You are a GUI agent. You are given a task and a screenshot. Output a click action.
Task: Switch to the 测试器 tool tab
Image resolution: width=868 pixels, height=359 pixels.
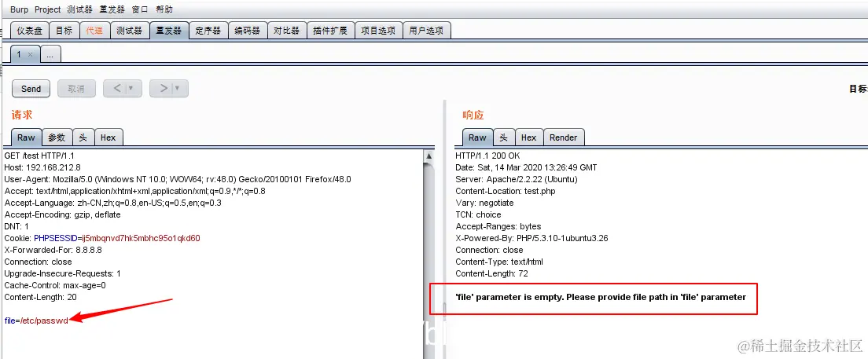130,31
